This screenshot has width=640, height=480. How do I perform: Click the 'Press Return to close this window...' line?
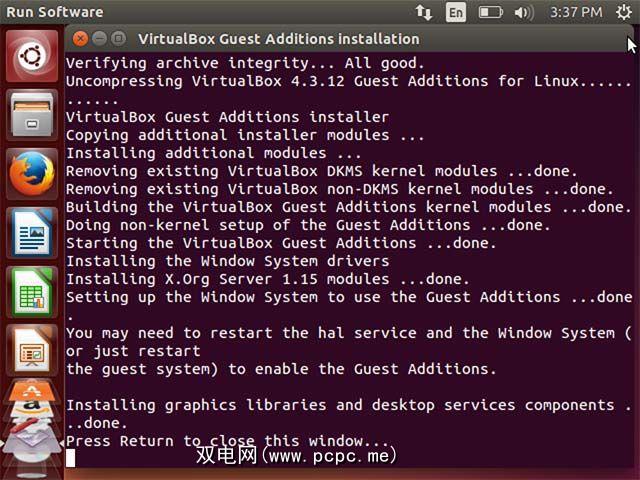[227, 441]
